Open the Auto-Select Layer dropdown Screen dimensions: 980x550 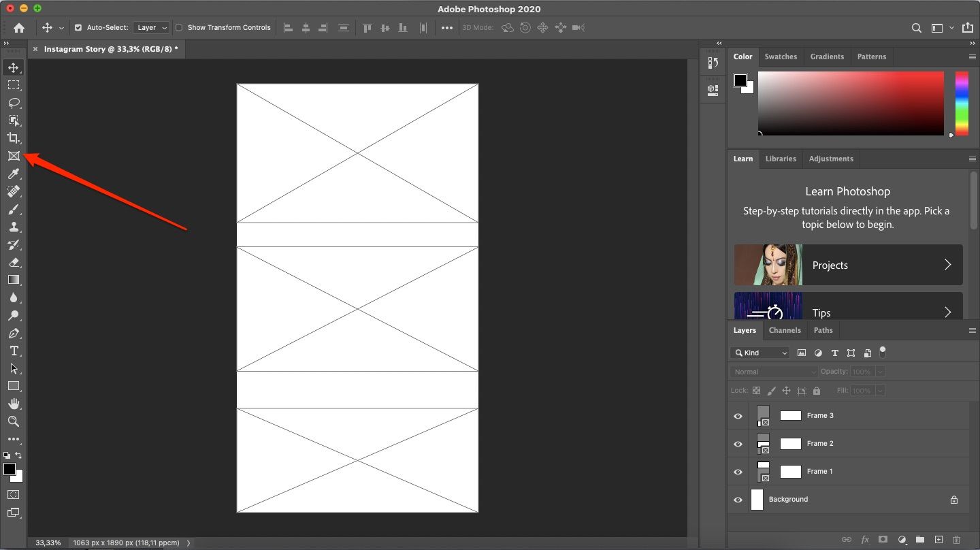[x=151, y=27]
